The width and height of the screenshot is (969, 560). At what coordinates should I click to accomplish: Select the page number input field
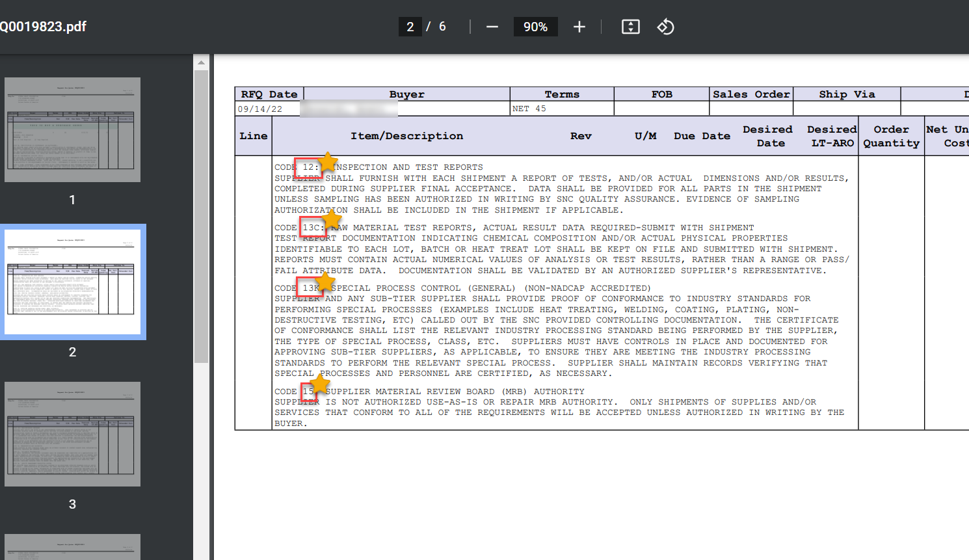pos(409,27)
